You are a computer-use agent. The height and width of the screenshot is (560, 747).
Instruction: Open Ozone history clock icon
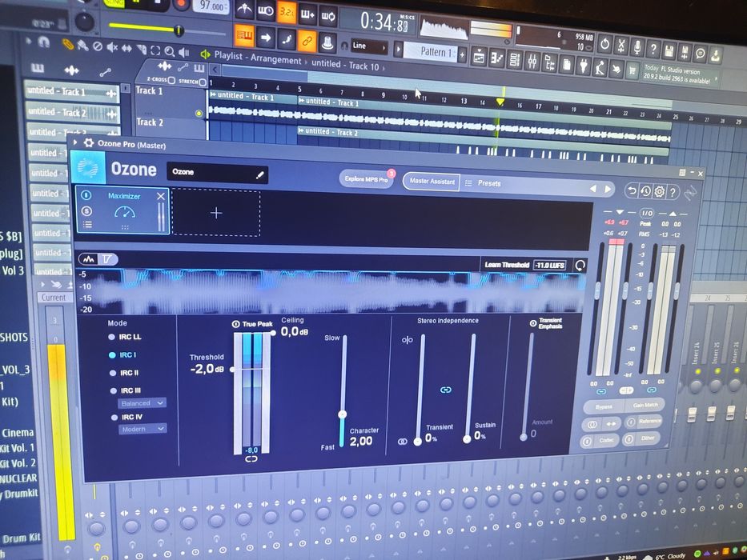(x=645, y=191)
